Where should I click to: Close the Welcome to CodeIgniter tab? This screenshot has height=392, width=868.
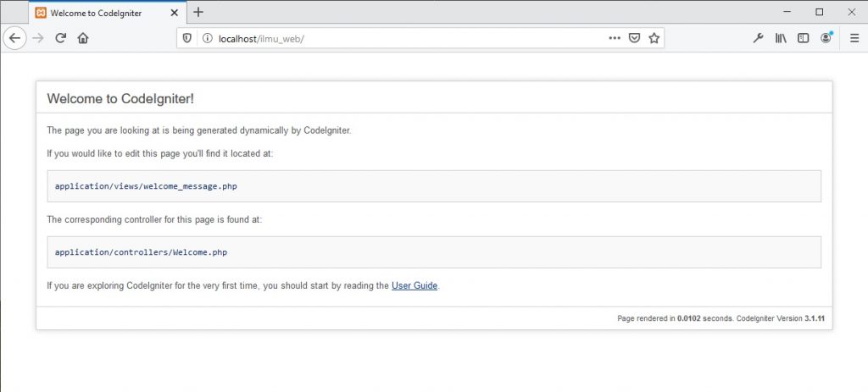174,13
